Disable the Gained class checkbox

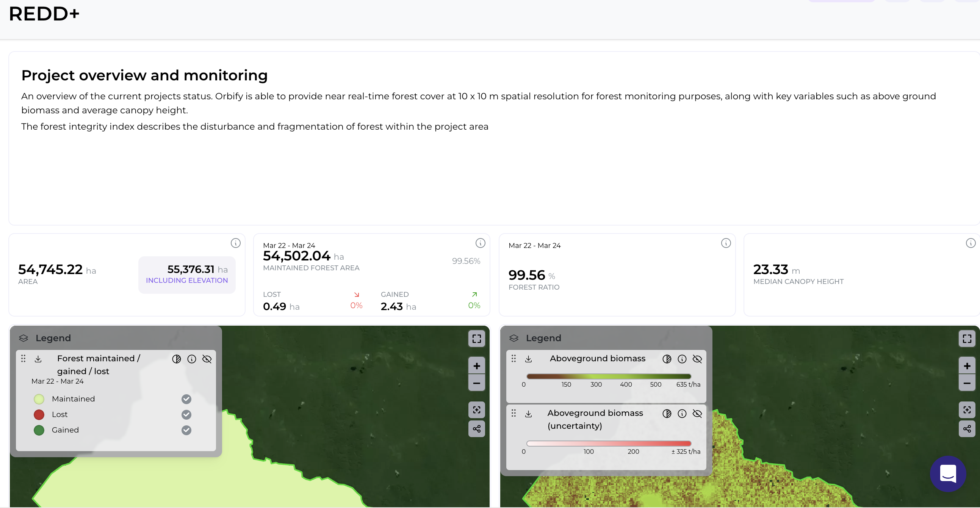coord(186,430)
